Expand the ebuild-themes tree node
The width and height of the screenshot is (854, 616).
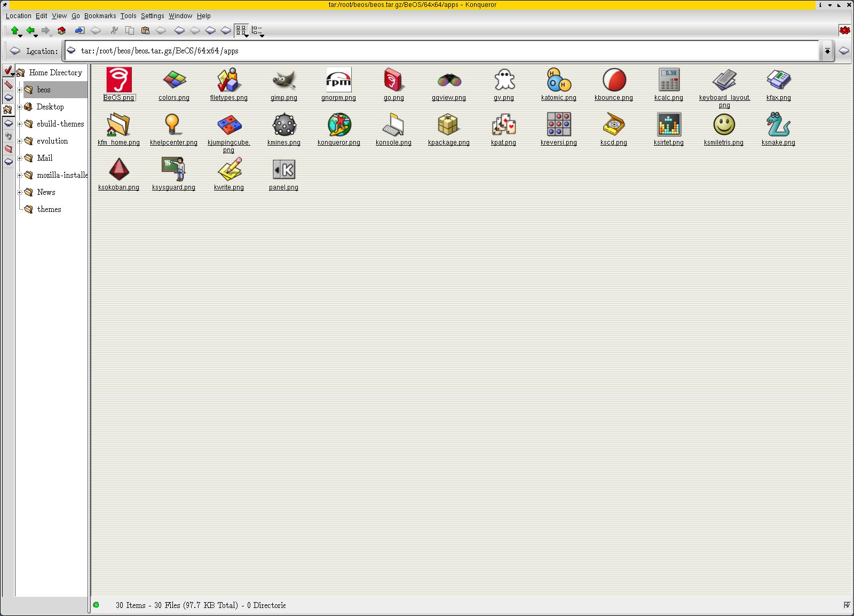20,124
